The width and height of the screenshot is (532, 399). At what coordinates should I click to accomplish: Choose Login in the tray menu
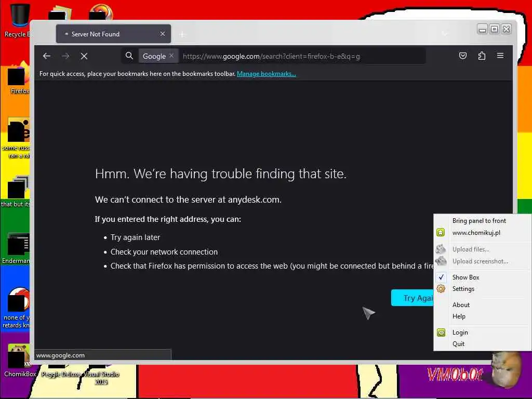pyautogui.click(x=460, y=332)
